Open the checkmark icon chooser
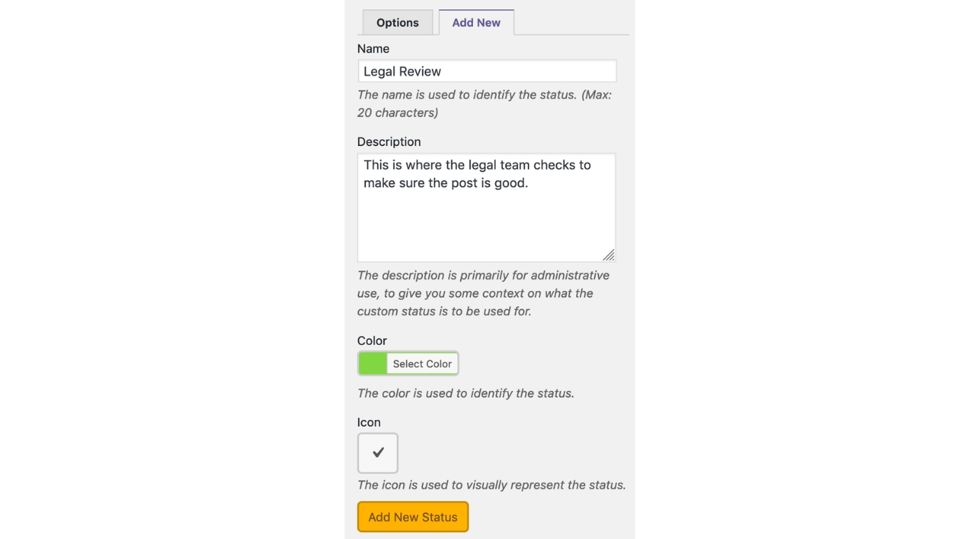 [378, 453]
